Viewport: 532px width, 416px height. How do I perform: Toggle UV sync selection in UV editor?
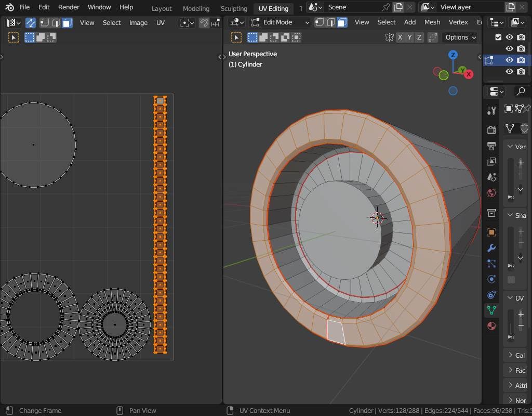(x=31, y=23)
